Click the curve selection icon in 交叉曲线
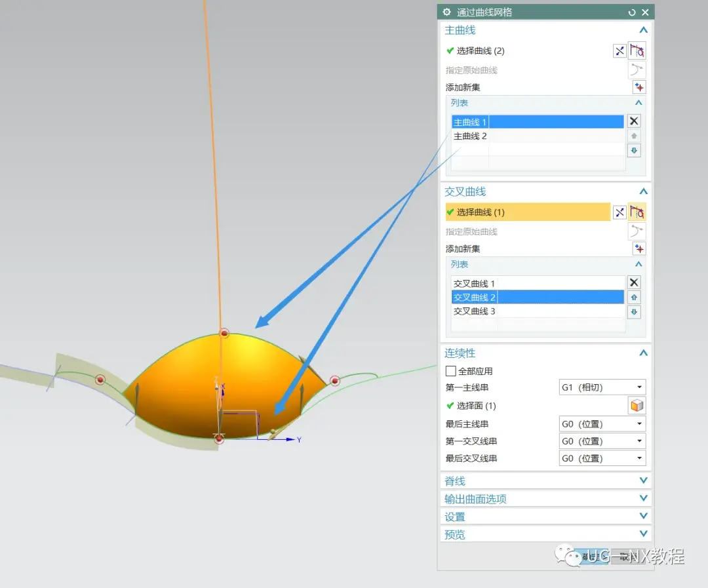This screenshot has height=588, width=708. [637, 212]
